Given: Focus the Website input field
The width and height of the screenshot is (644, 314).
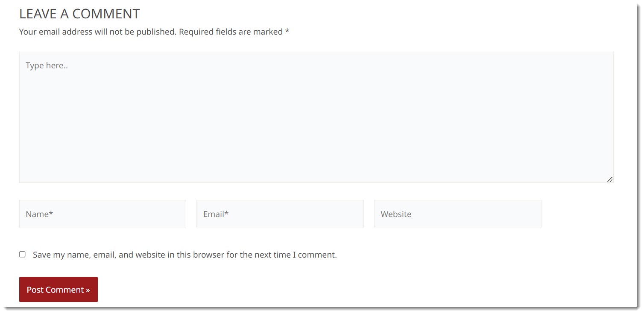Looking at the screenshot, I should click(x=458, y=214).
